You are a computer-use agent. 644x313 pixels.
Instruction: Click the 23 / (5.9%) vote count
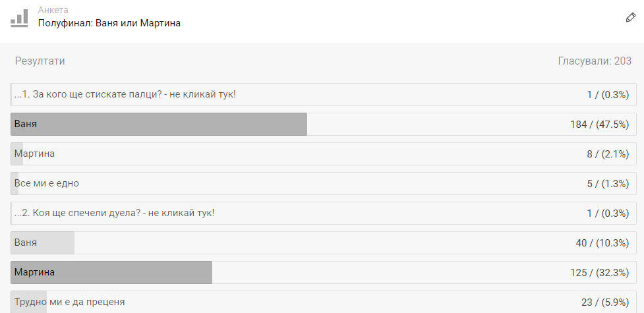(x=605, y=302)
